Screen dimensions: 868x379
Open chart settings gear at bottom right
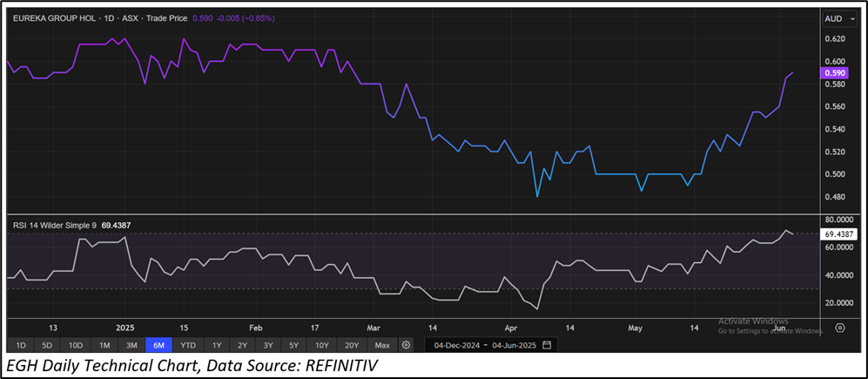[x=840, y=328]
